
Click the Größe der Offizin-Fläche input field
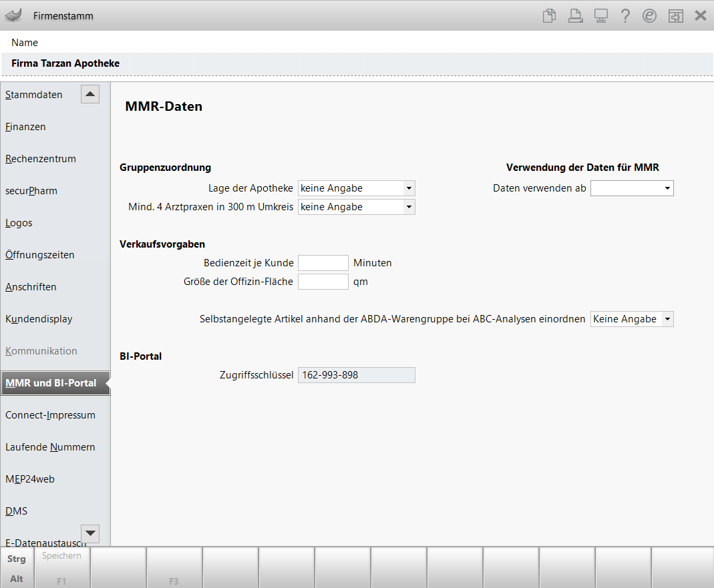click(x=323, y=282)
